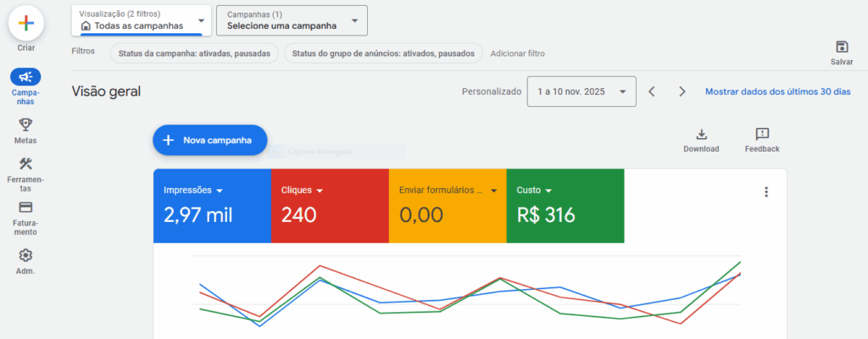Open Faturamento billing card icon
The width and height of the screenshot is (868, 339).
point(25,208)
